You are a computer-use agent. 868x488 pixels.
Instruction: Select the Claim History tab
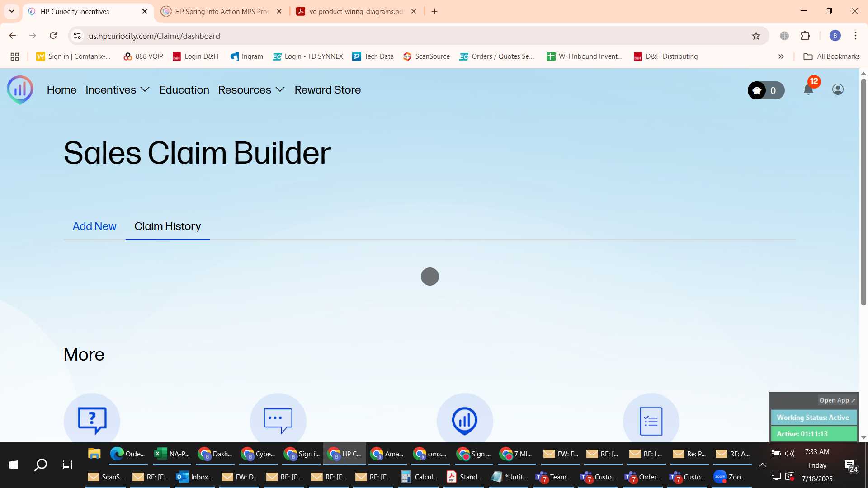[167, 226]
